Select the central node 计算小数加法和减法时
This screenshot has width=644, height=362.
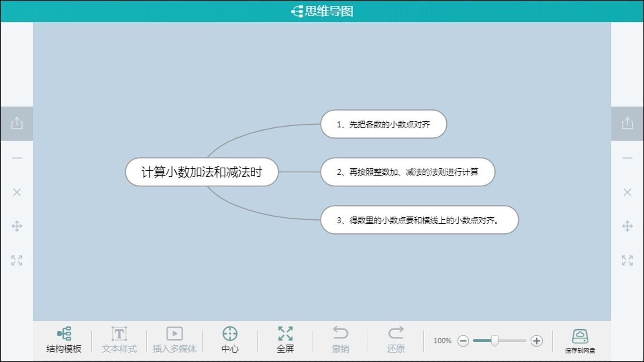pyautogui.click(x=202, y=172)
